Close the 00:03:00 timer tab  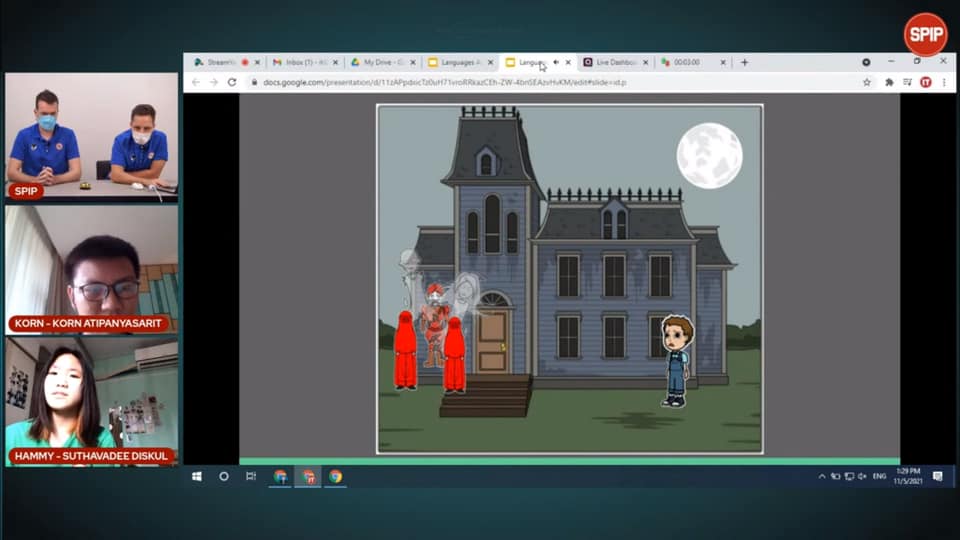pos(723,62)
